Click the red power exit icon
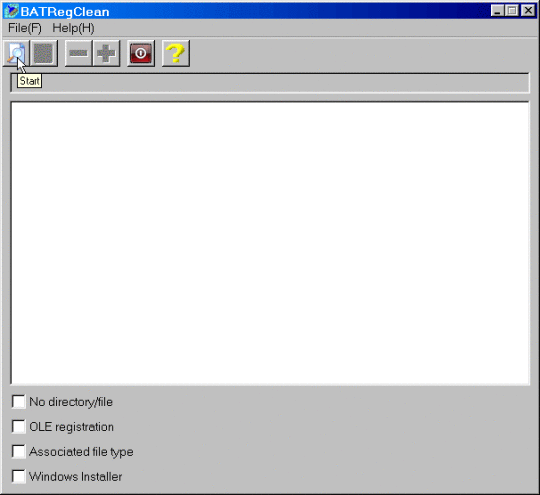The image size is (540, 495). point(141,53)
